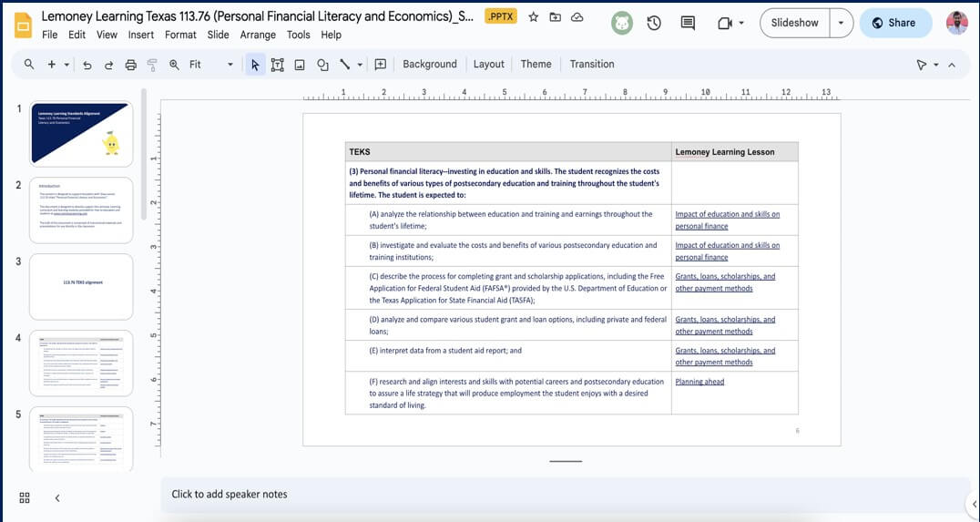Select the Paint format tool

tap(152, 65)
